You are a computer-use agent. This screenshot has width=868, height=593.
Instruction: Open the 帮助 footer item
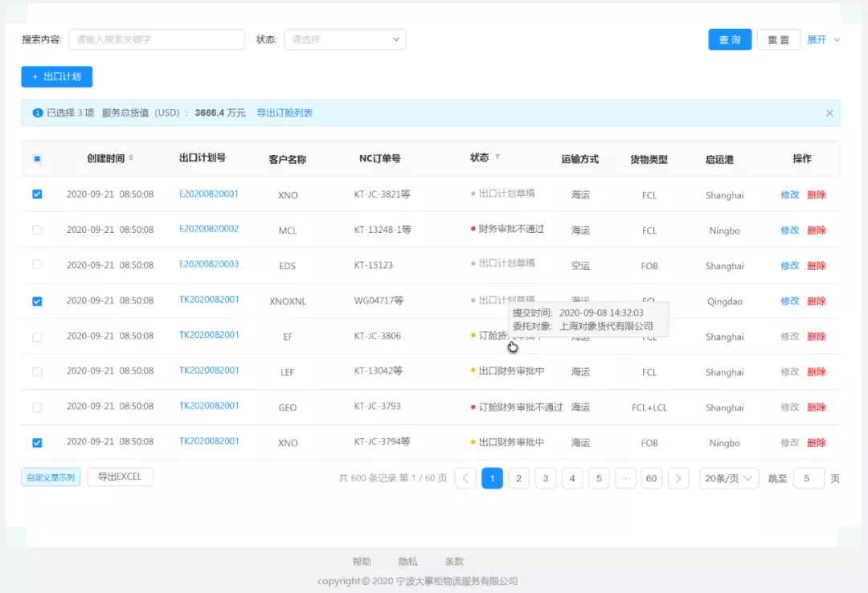[362, 561]
